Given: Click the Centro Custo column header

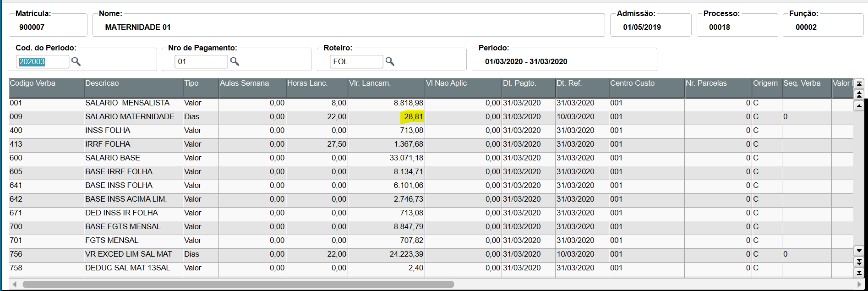Looking at the screenshot, I should coord(647,88).
